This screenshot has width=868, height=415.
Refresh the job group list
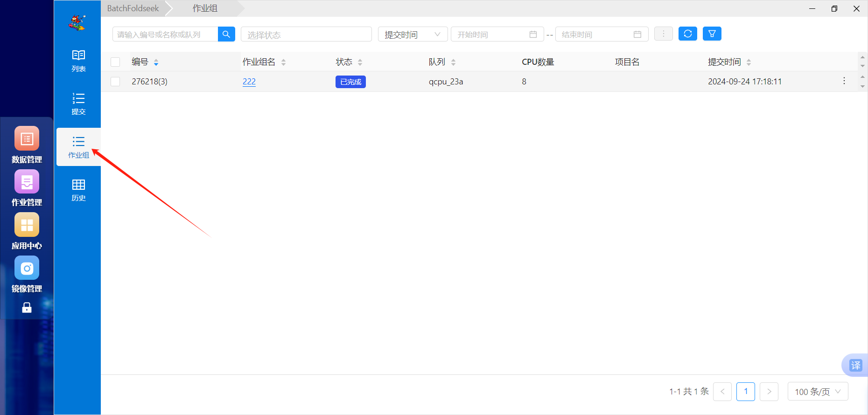coord(688,34)
